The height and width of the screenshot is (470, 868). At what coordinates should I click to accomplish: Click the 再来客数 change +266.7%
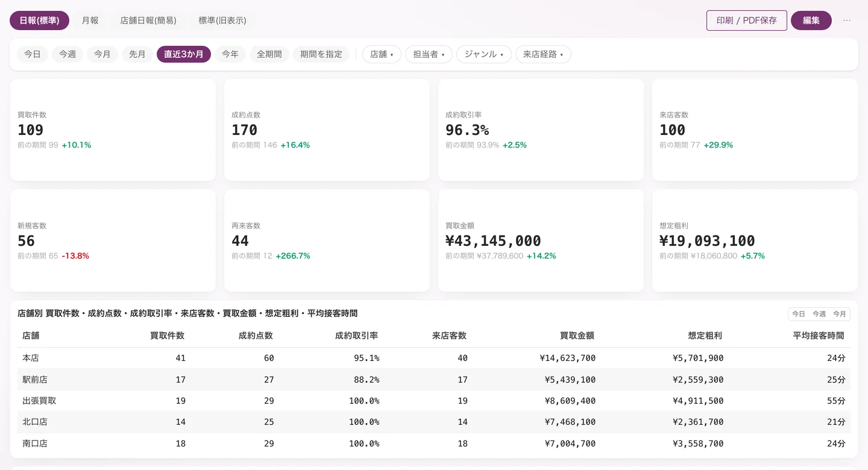[x=293, y=256]
